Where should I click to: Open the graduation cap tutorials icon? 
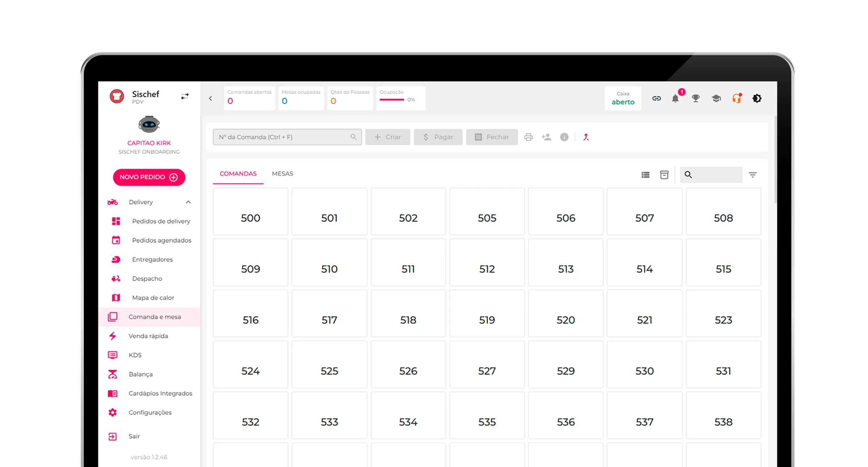[716, 98]
